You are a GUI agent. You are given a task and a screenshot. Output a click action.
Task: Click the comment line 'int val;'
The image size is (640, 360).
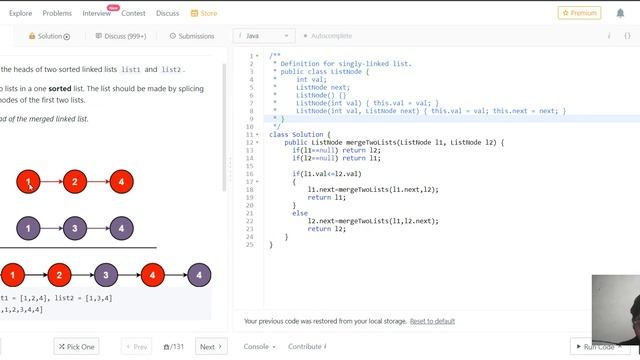click(x=311, y=80)
